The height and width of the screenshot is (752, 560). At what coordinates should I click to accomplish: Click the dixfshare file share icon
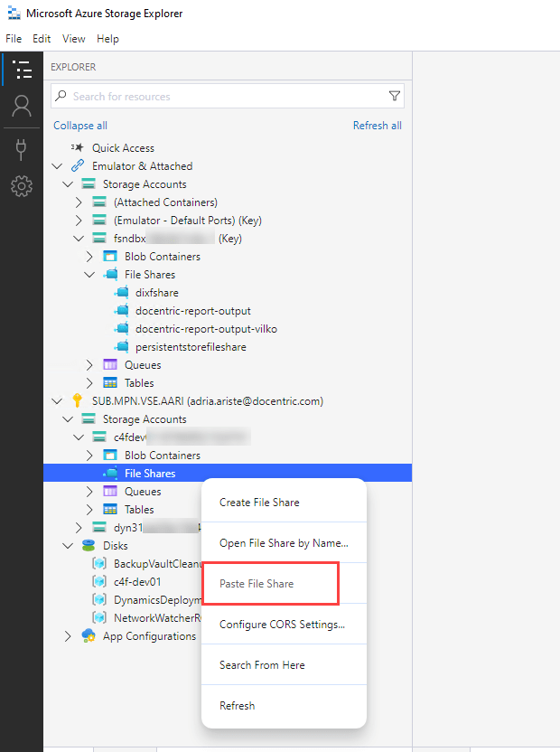[122, 292]
